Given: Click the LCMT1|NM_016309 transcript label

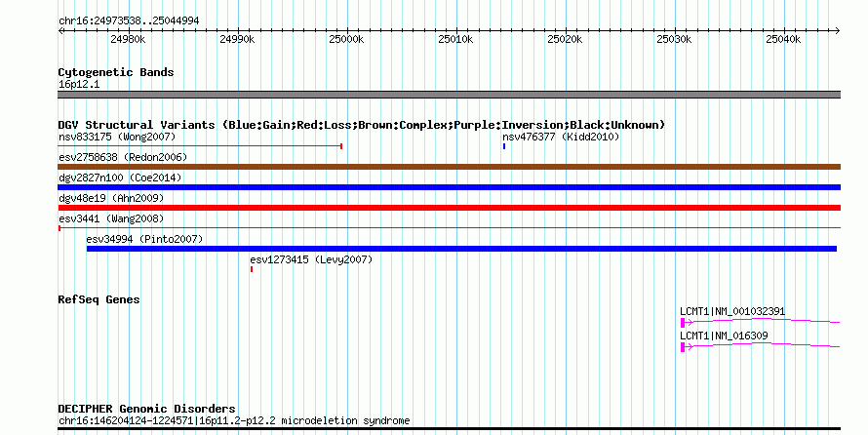Looking at the screenshot, I should tap(724, 336).
